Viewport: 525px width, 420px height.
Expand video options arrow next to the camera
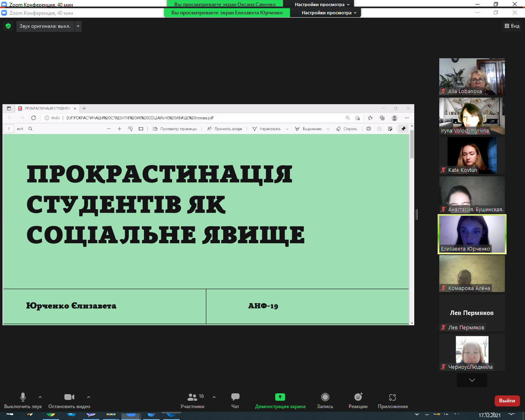[x=89, y=397]
